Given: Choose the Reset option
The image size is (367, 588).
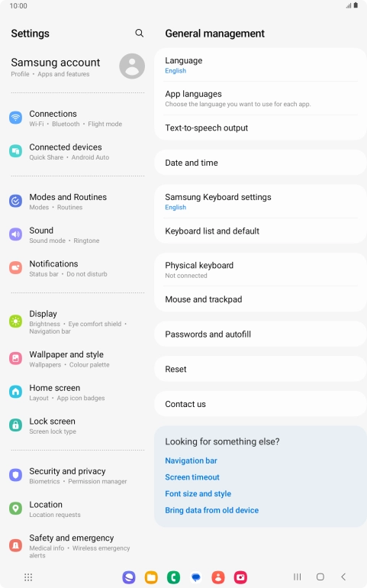Looking at the screenshot, I should pyautogui.click(x=260, y=369).
